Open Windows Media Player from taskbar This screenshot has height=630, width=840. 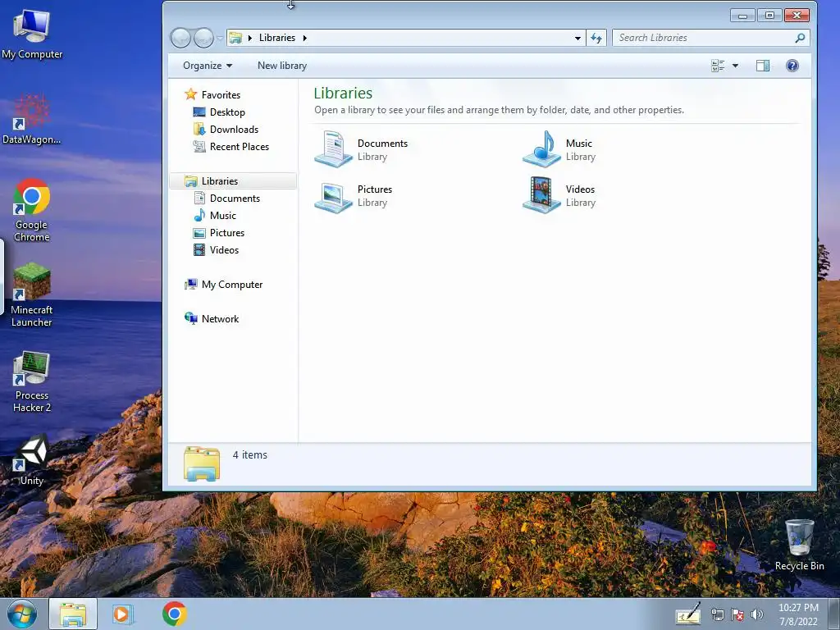coord(123,614)
